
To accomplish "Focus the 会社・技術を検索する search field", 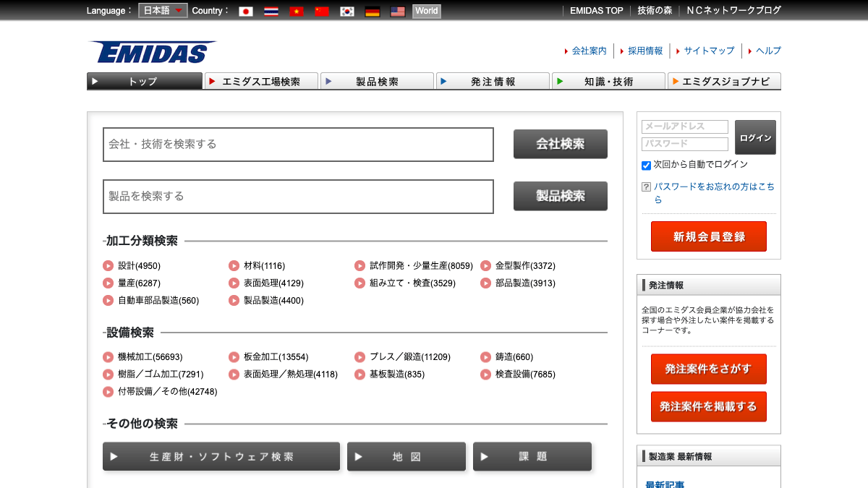I will (x=298, y=144).
